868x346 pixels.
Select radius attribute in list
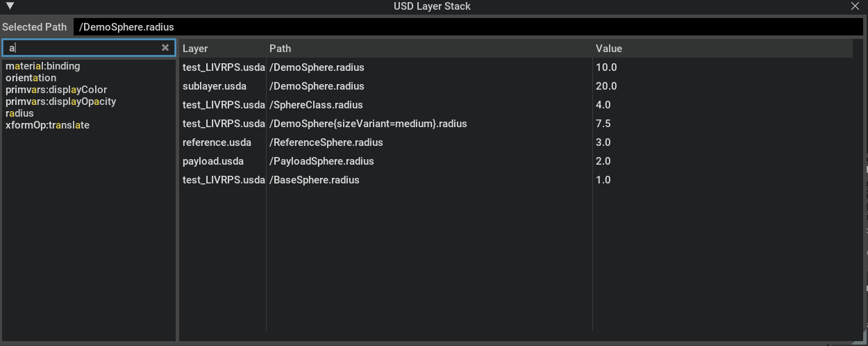[19, 113]
